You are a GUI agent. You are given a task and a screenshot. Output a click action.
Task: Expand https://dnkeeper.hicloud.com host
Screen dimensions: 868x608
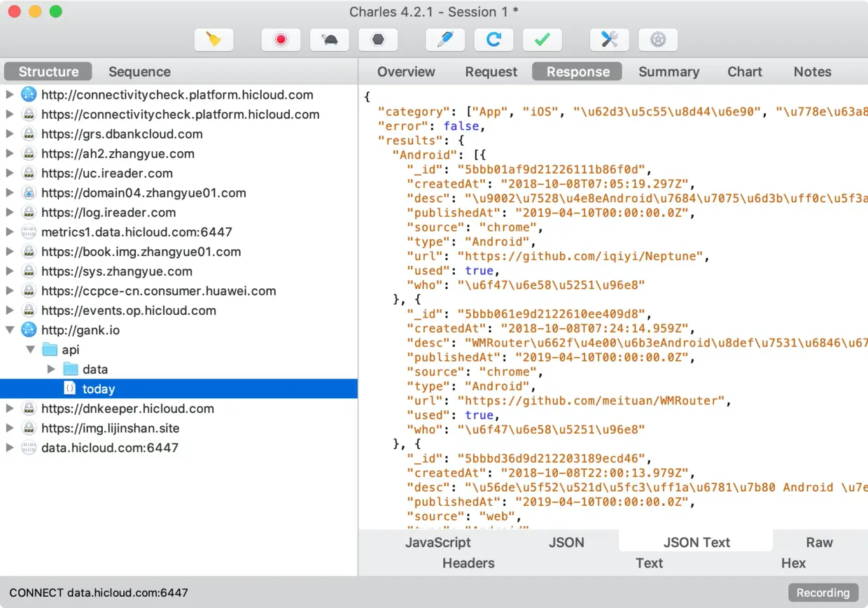click(10, 408)
